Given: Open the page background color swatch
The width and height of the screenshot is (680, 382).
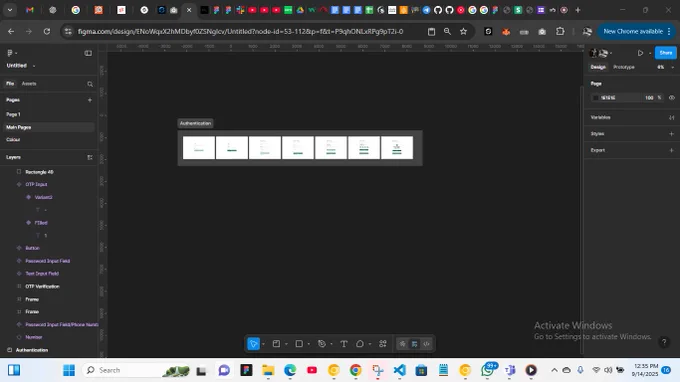Looking at the screenshot, I should (595, 98).
